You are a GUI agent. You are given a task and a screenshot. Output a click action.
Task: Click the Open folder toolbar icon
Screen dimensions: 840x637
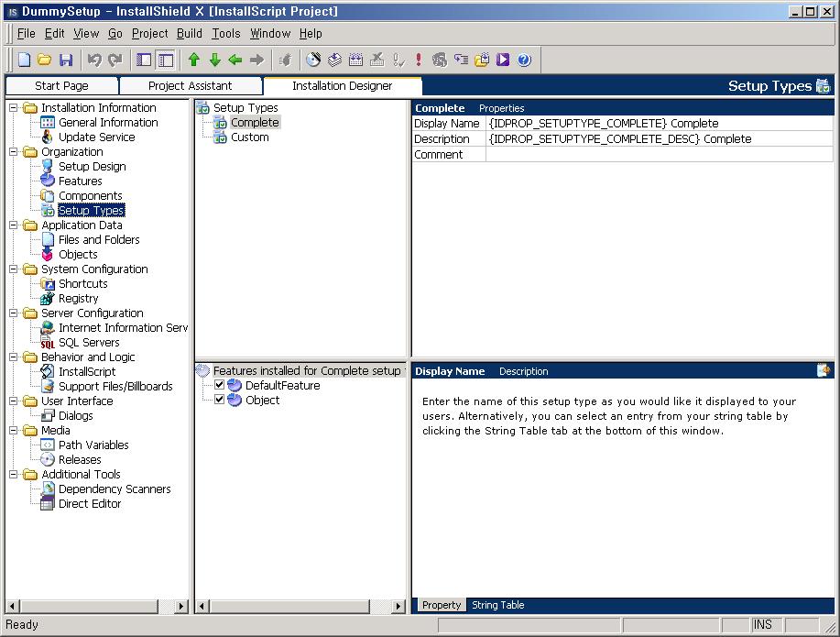45,60
